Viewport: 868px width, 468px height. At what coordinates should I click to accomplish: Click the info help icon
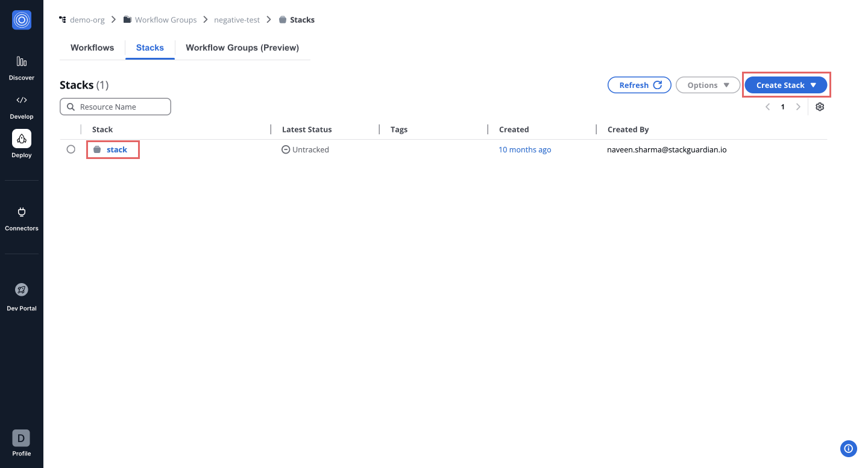(x=848, y=448)
